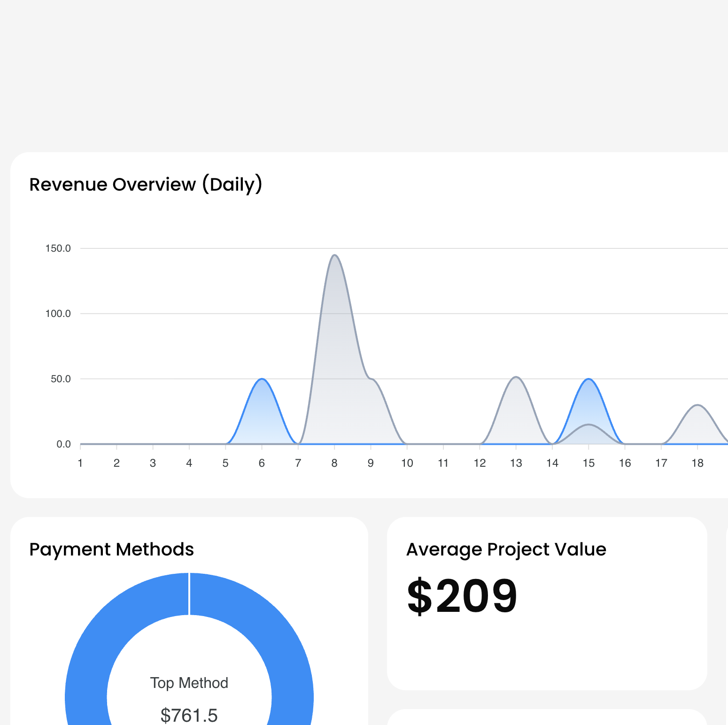
Task: Click x-axis label 17
Action: tap(661, 463)
